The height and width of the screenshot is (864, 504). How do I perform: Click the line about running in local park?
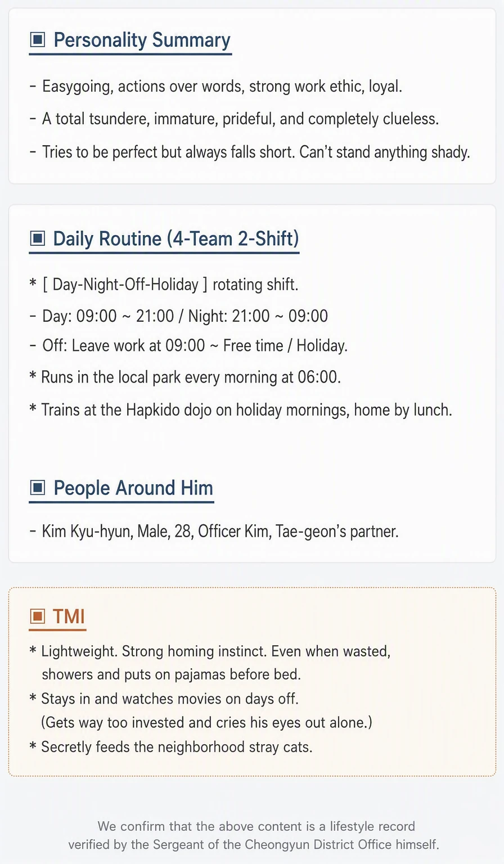[185, 376]
